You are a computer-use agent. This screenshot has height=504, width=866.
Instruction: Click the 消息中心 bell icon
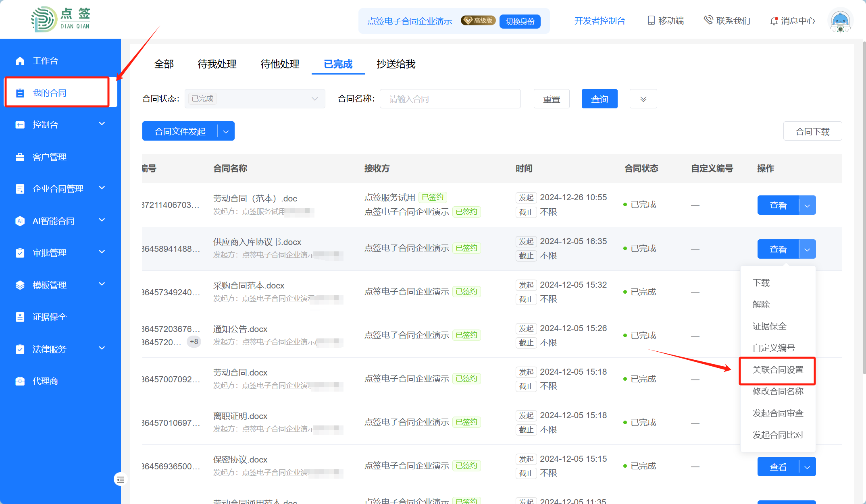(774, 21)
